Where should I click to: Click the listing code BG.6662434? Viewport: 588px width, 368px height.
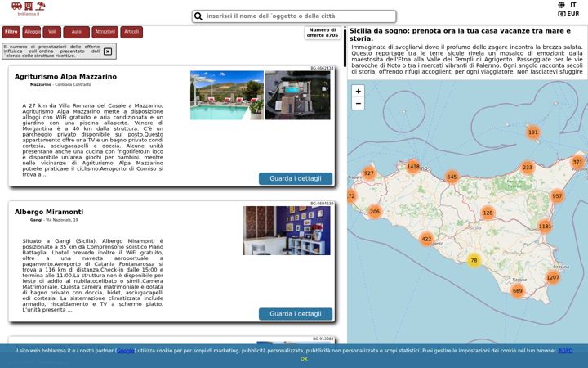(x=322, y=69)
